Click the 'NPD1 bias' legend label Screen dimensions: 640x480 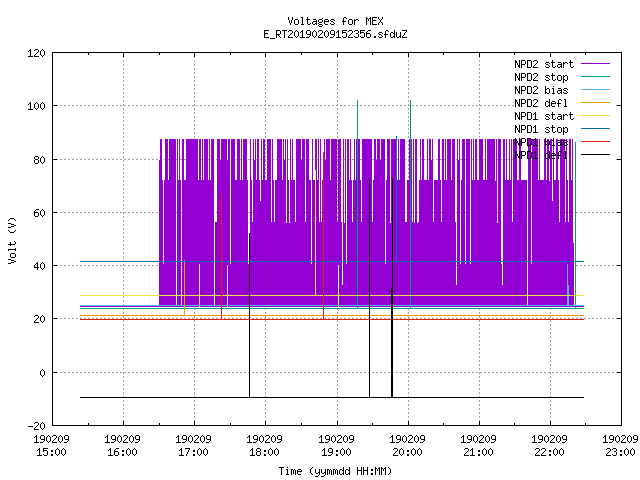[541, 142]
